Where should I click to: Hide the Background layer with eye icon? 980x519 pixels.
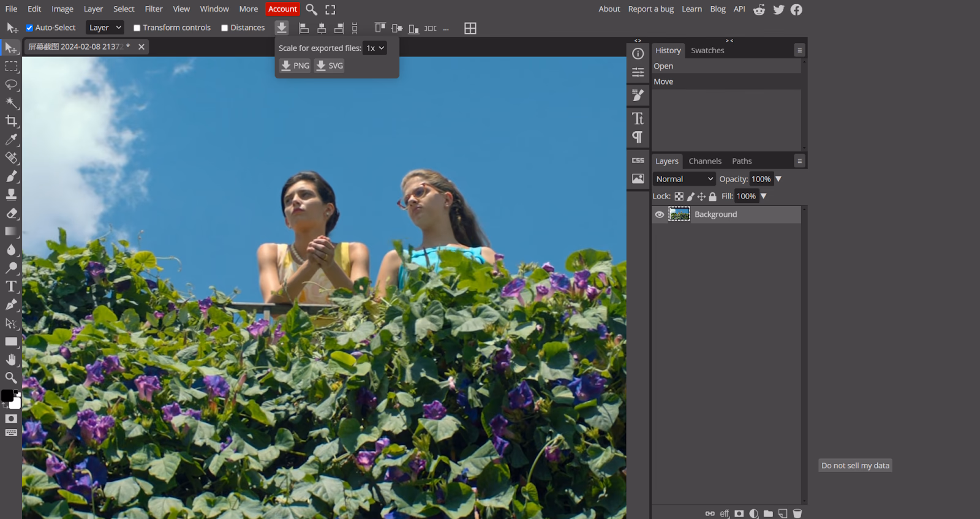coord(659,214)
